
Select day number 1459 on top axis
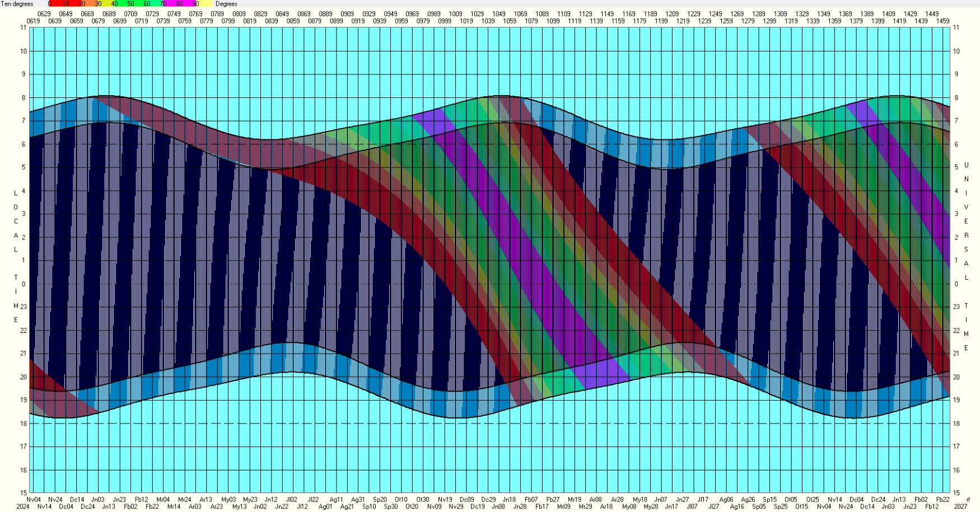943,21
